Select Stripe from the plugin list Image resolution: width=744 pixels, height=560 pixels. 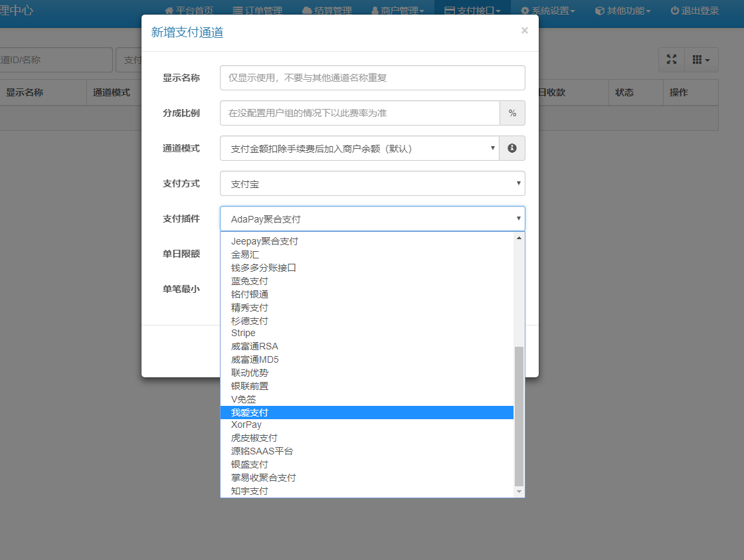(x=367, y=333)
